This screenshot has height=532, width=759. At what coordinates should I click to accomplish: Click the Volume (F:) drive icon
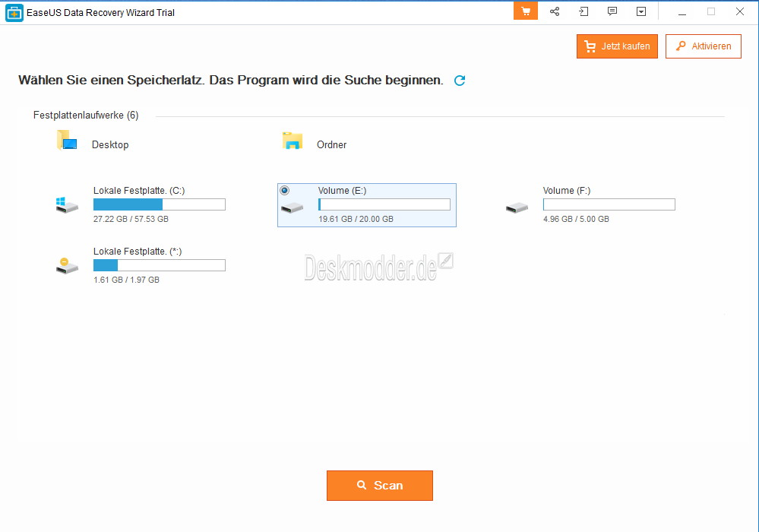tap(517, 208)
